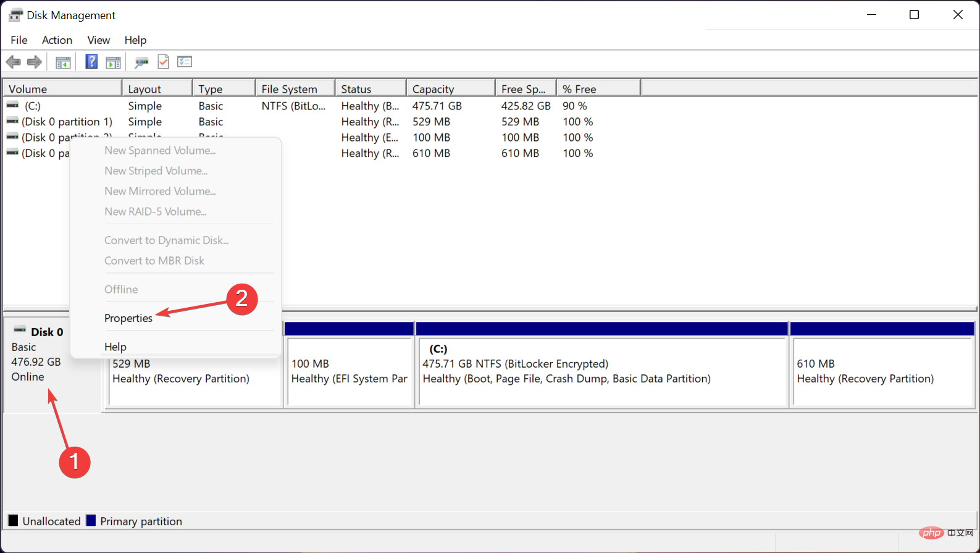Viewport: 980px width, 553px height.
Task: Click the Forward arrow toolbar icon
Action: coord(35,62)
